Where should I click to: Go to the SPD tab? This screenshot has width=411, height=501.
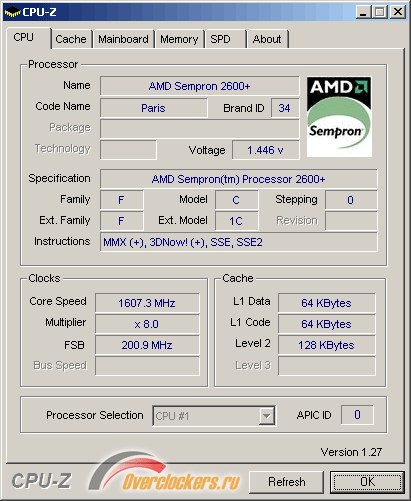[226, 39]
